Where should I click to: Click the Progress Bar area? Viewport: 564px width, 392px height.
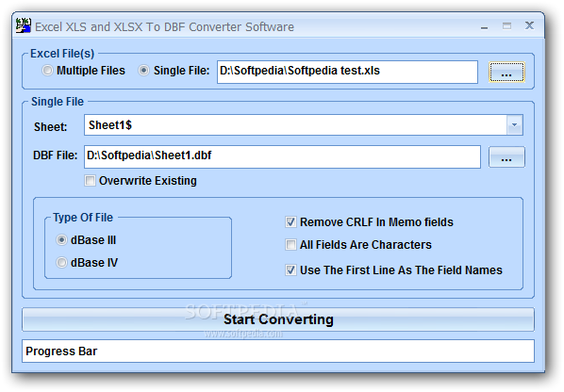[x=278, y=351]
